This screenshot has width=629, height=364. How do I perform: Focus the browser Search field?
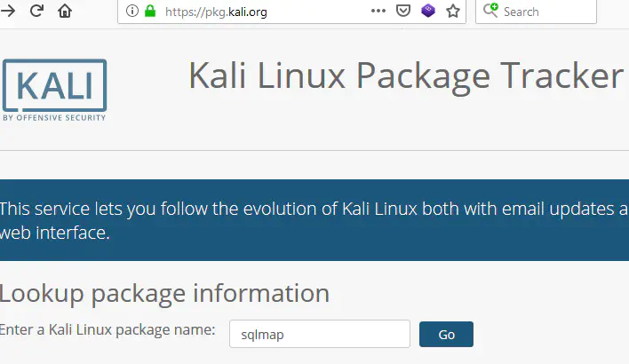click(536, 12)
